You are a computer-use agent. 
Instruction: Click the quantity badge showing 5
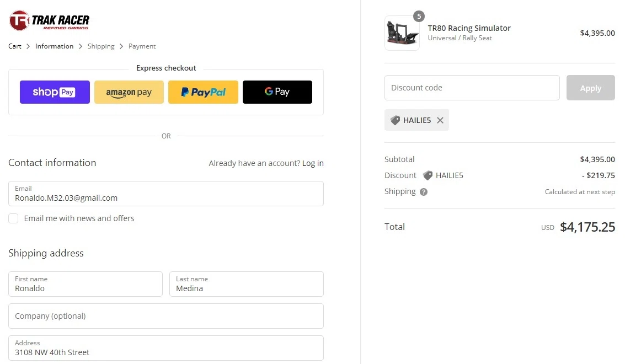pyautogui.click(x=419, y=17)
